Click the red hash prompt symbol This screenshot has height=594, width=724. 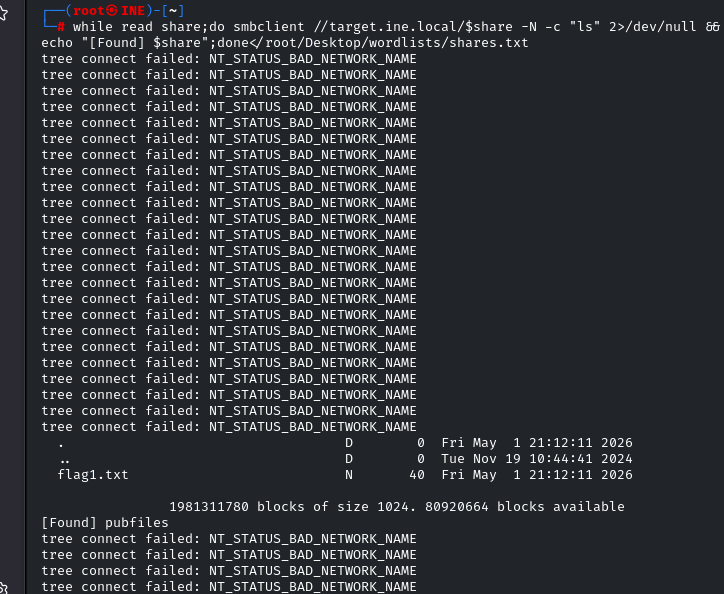tap(60, 27)
